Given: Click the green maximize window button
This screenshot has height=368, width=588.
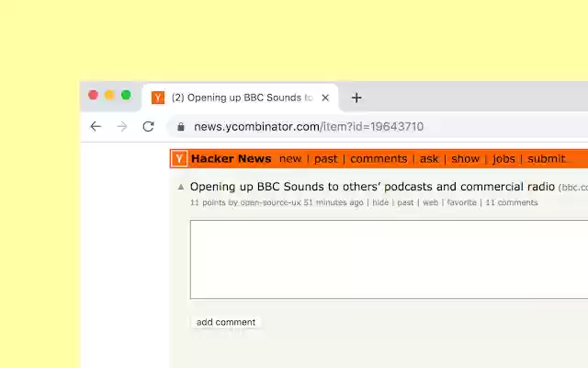Looking at the screenshot, I should (127, 96).
